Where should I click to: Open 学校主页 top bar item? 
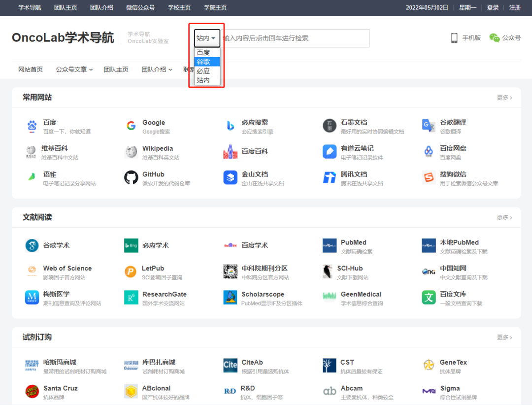point(179,7)
